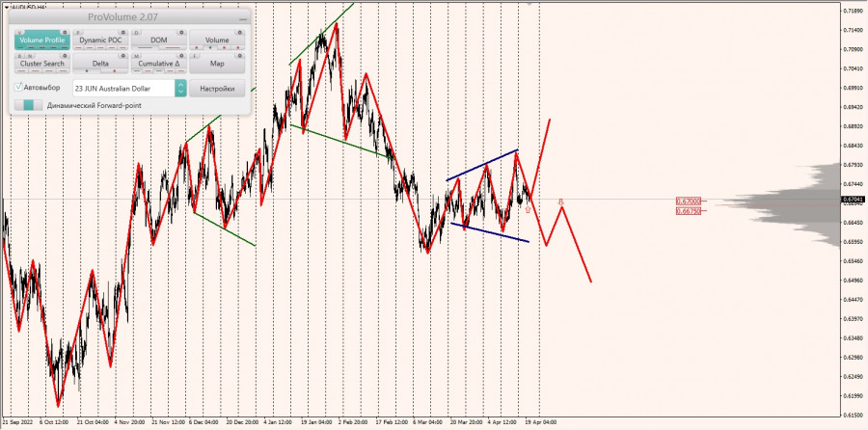Open Map gear settings icon
The height and width of the screenshot is (430, 868).
click(x=240, y=56)
